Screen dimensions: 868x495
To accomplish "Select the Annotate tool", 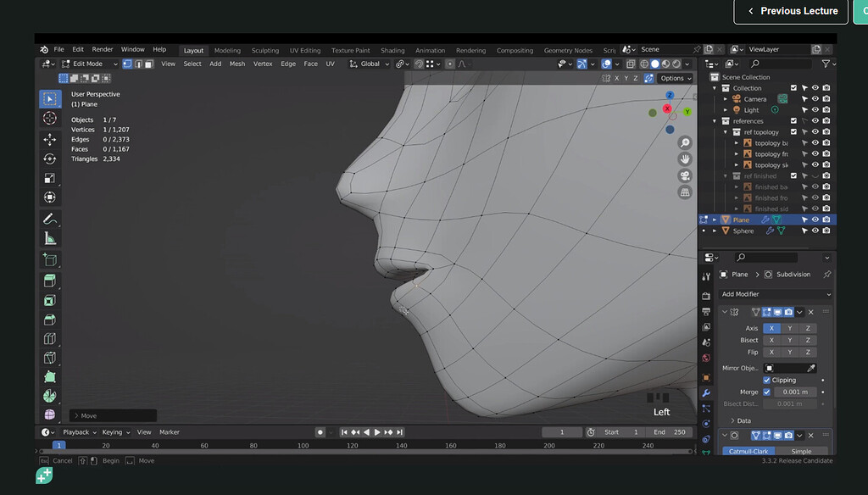I will point(50,219).
